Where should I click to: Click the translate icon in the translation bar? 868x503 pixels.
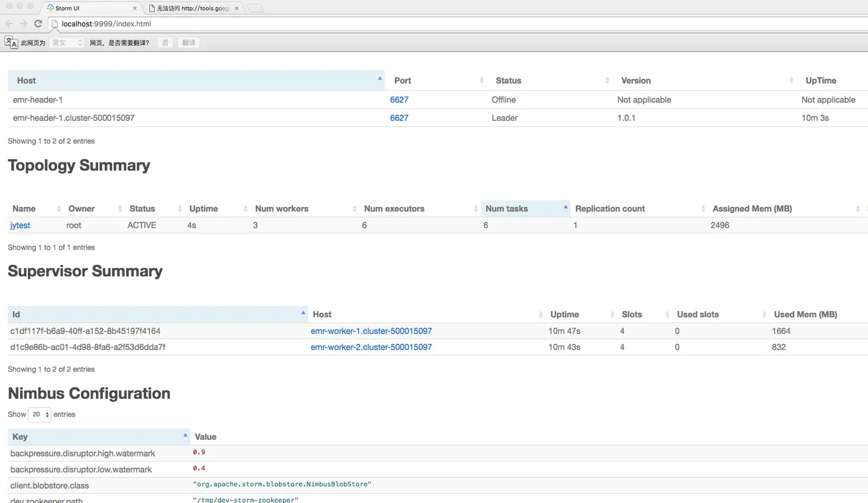click(x=11, y=42)
